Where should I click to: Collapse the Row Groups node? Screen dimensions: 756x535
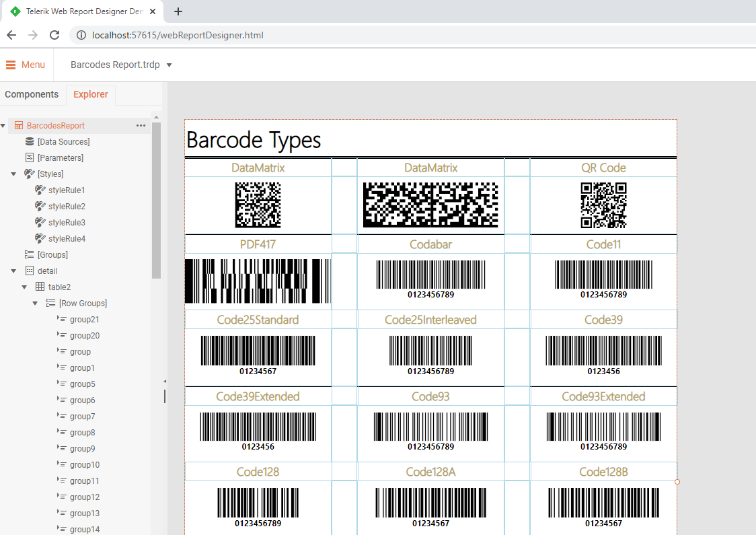(x=36, y=304)
